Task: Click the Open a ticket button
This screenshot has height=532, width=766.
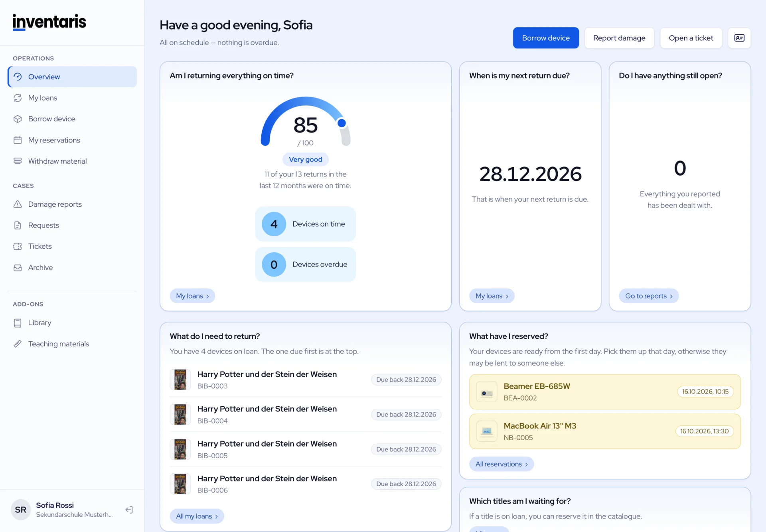Action: click(x=691, y=38)
